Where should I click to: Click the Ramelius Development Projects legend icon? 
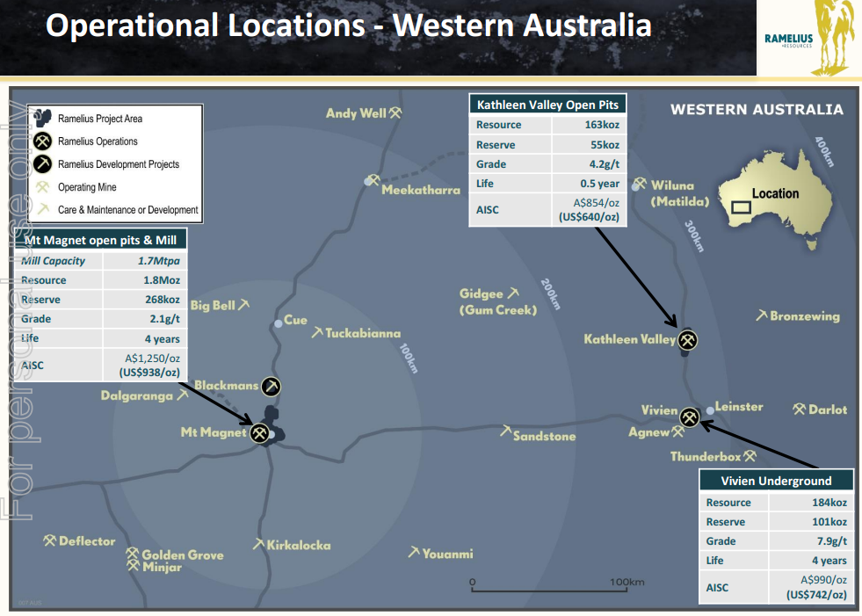pyautogui.click(x=42, y=164)
